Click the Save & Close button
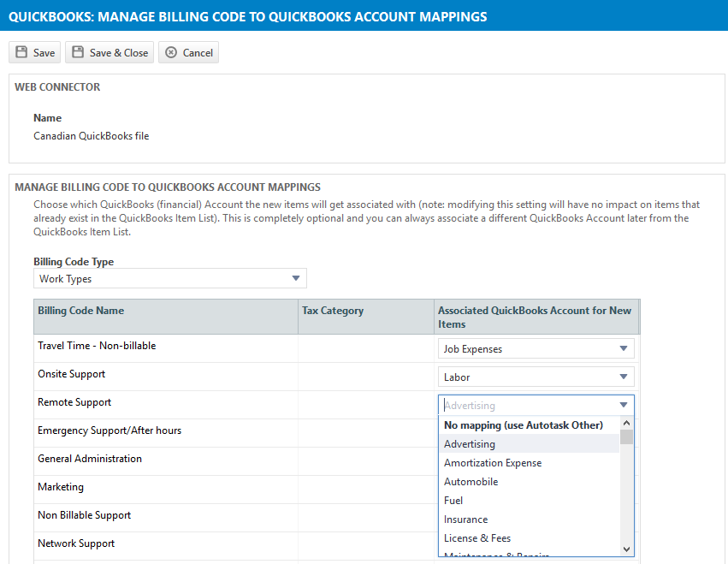 [109, 52]
